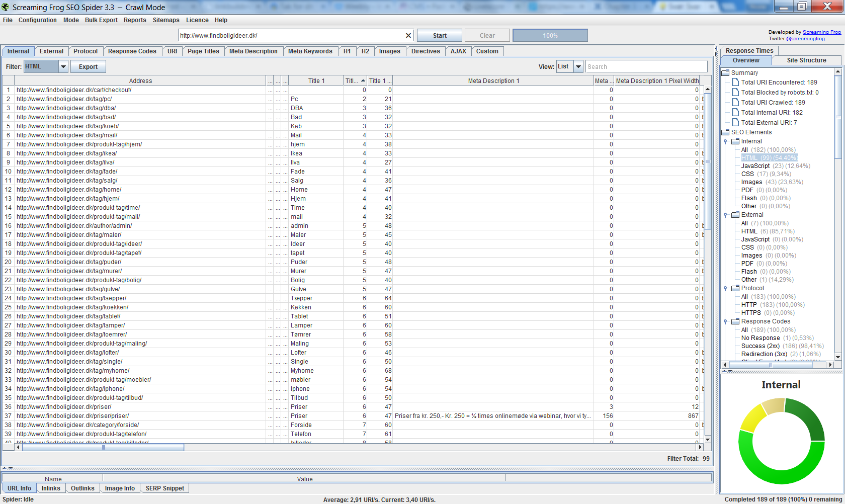Open the Screaming Frog developer link
Viewport: 845px width, 504px height.
click(822, 32)
